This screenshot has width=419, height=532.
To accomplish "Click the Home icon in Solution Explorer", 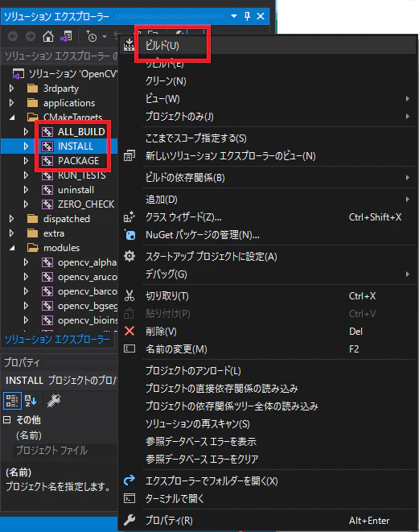I will tap(48, 36).
